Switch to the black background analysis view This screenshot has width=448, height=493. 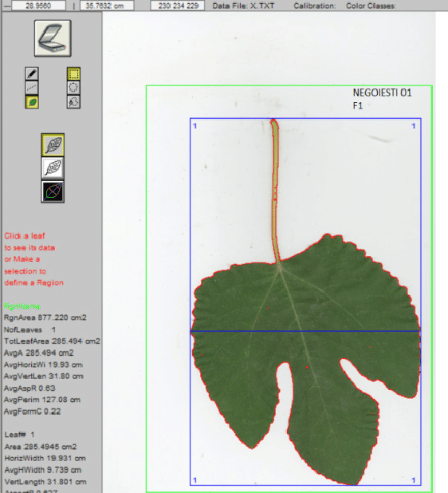pos(53,191)
